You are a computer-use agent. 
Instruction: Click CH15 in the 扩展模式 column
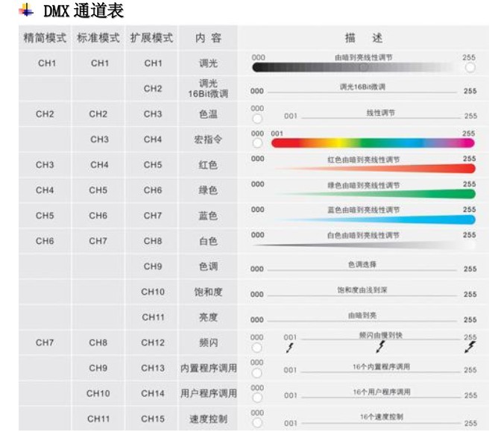point(153,419)
